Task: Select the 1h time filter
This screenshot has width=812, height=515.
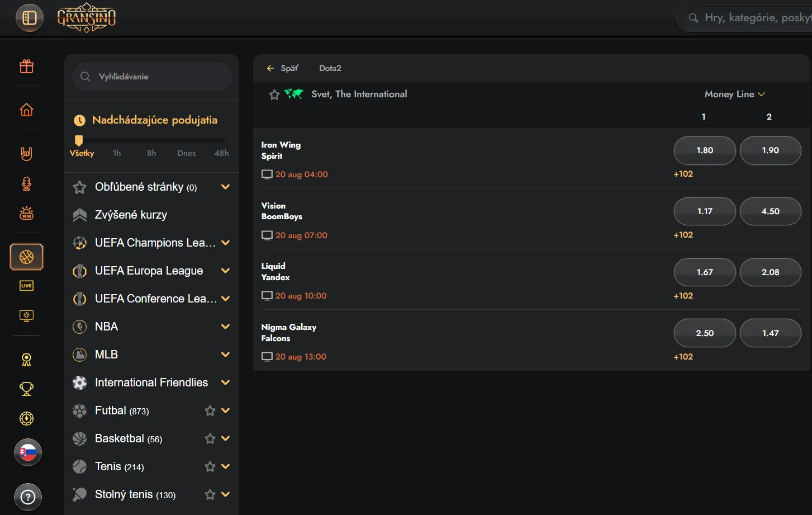Action: [117, 153]
